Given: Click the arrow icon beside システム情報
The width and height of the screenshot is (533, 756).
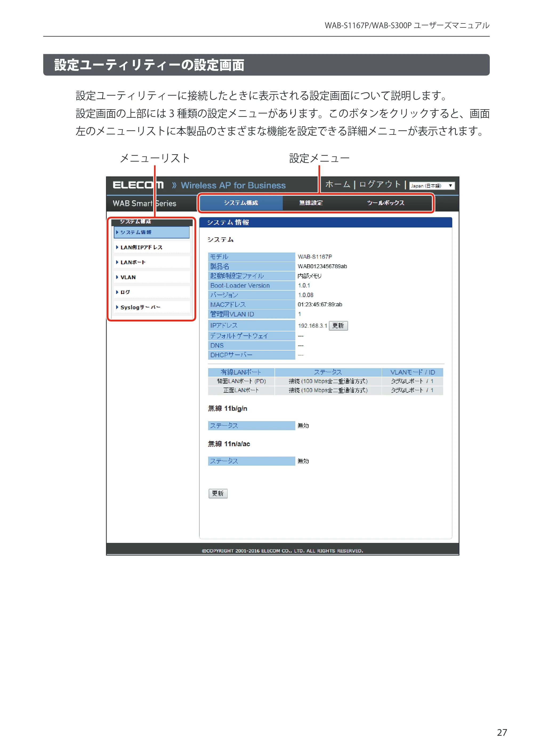Looking at the screenshot, I should point(117,232).
